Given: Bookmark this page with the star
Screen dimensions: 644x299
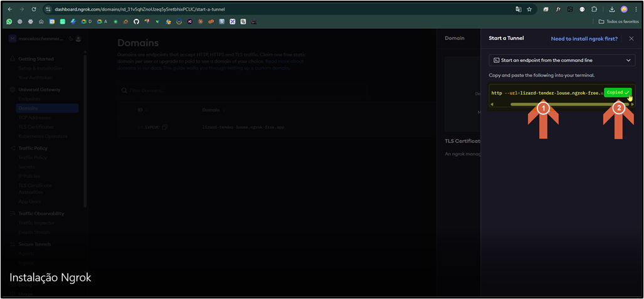Looking at the screenshot, I should [529, 9].
